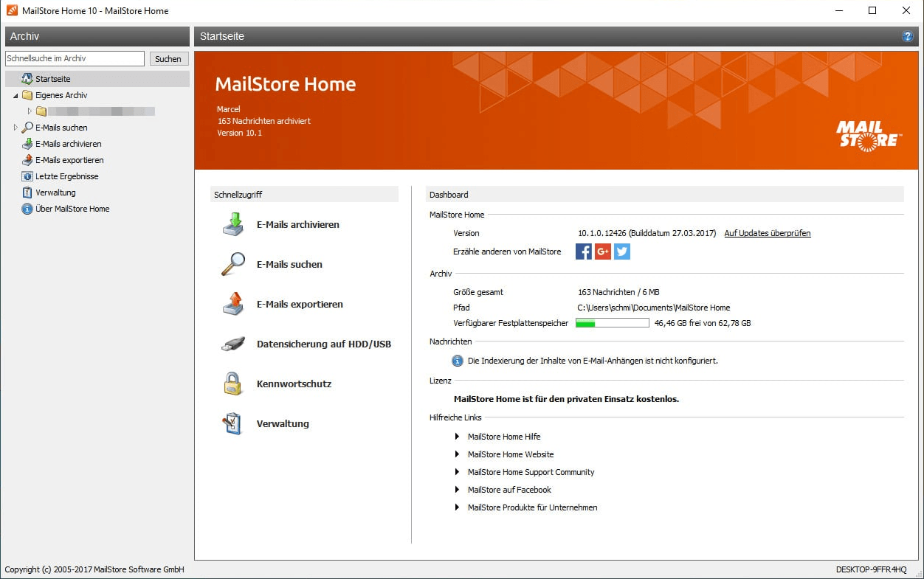The image size is (924, 579).
Task: Select Eigenes Archiv in the tree
Action: [61, 95]
